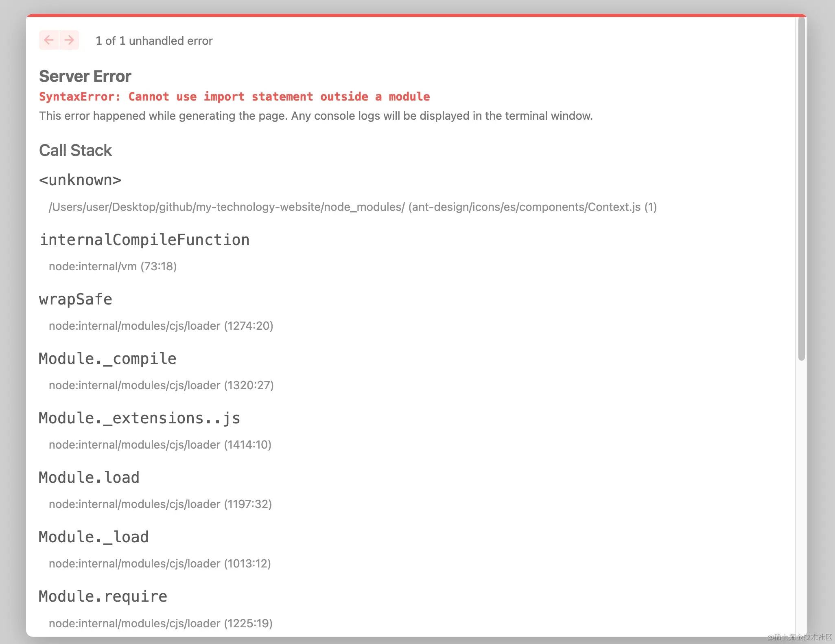Screen dimensions: 835x644
Task: Click cjs/loader (1320:27) source location
Action: point(161,385)
